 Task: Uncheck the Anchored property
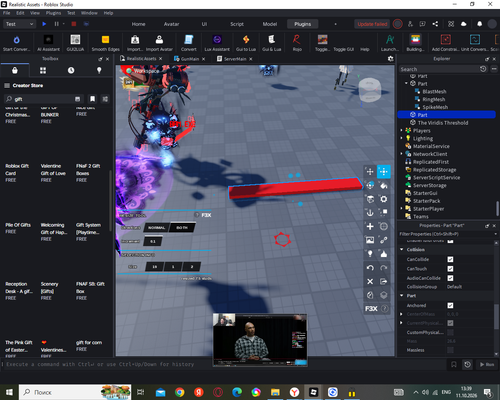(450, 305)
